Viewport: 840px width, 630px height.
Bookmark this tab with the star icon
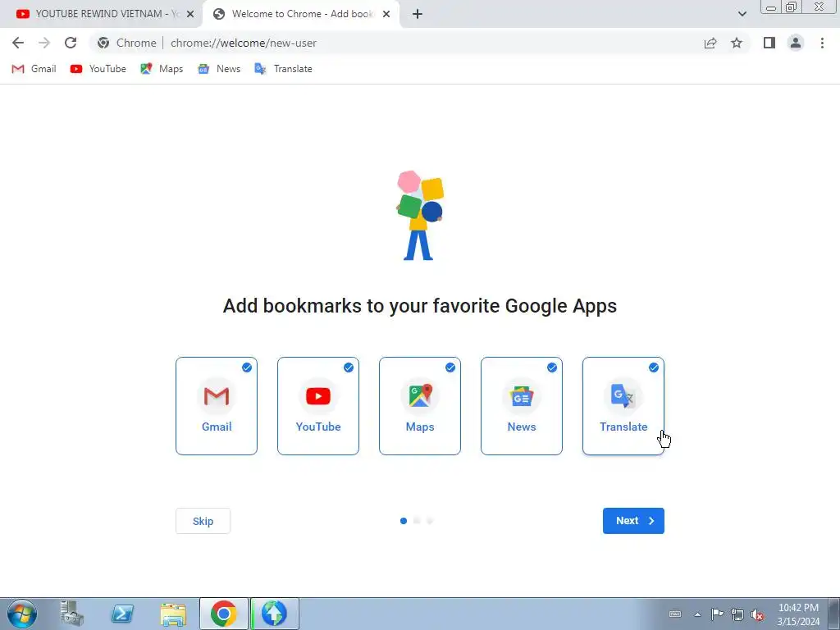pos(737,43)
